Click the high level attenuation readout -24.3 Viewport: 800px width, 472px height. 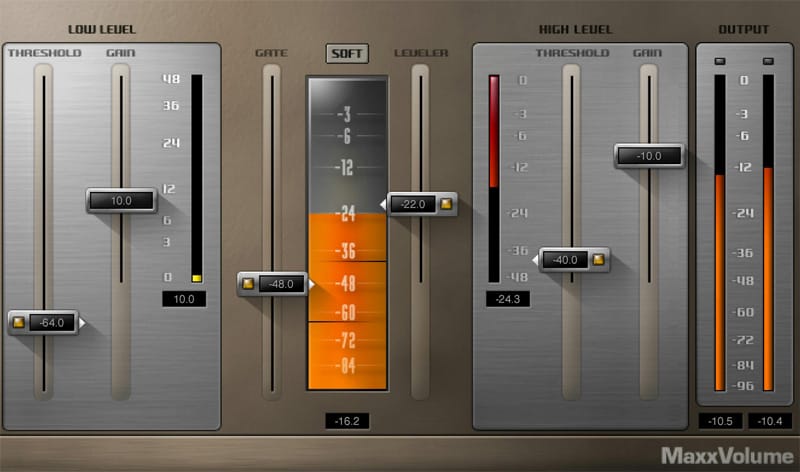point(508,299)
